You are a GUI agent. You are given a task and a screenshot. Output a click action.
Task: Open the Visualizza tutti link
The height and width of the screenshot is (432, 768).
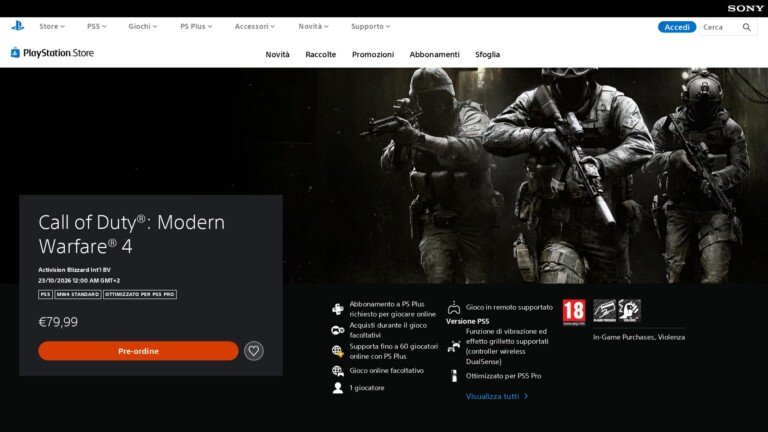pyautogui.click(x=497, y=396)
